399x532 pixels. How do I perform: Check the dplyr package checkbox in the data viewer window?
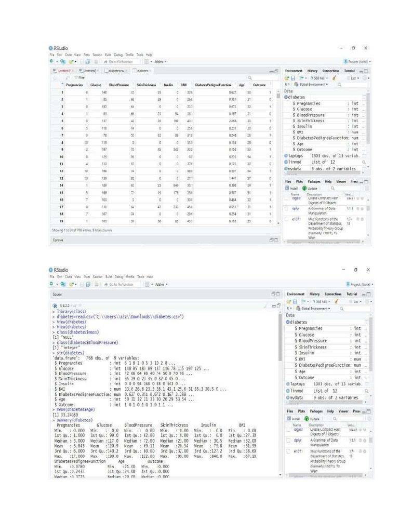287,208
